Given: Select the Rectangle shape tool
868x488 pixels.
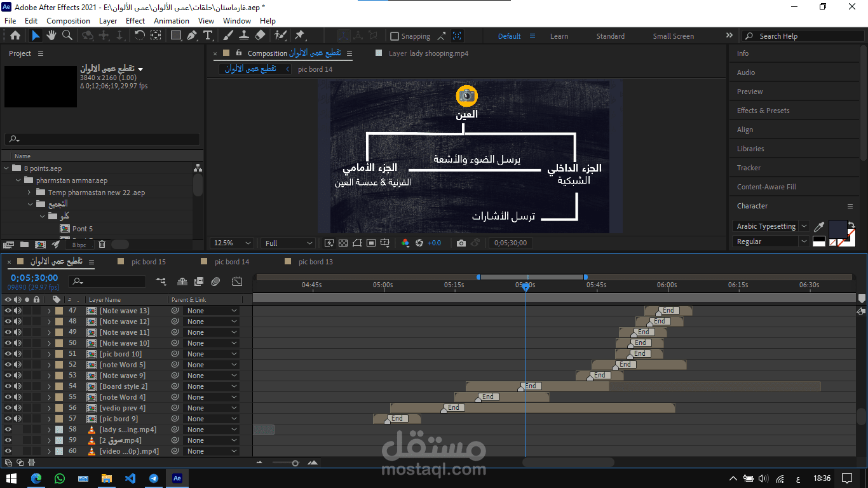Looking at the screenshot, I should pos(176,36).
